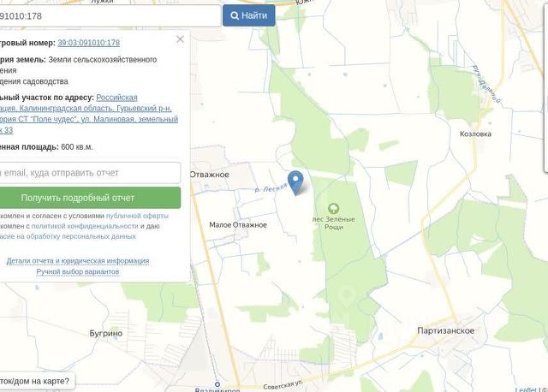Click the Партизанское map label
The image size is (548, 392).
pos(446,330)
